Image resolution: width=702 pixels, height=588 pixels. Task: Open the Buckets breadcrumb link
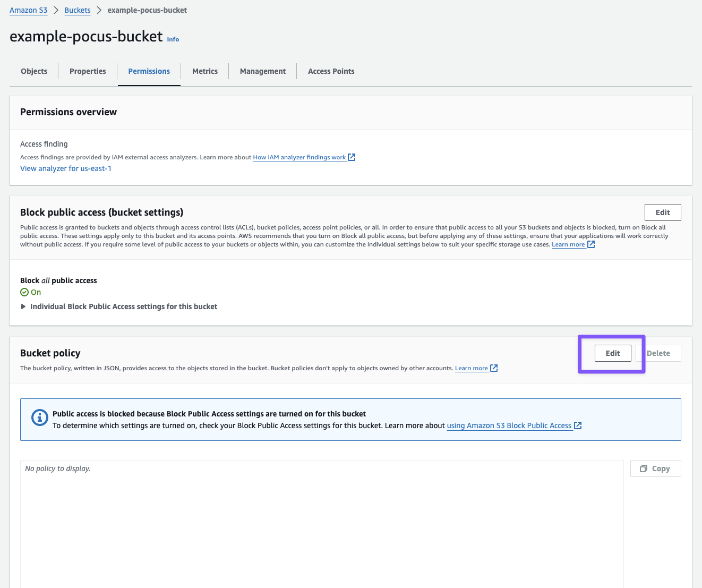tap(78, 10)
